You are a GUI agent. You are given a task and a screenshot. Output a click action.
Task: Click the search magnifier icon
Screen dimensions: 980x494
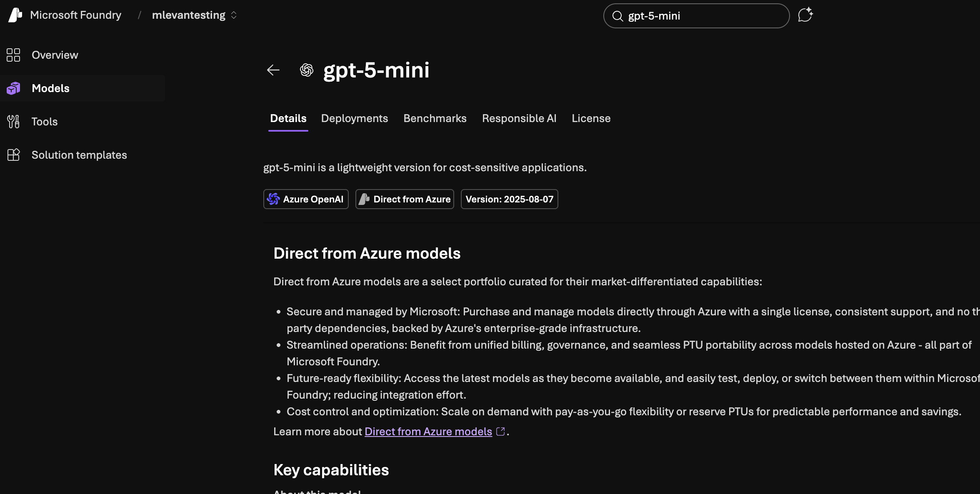click(x=617, y=16)
